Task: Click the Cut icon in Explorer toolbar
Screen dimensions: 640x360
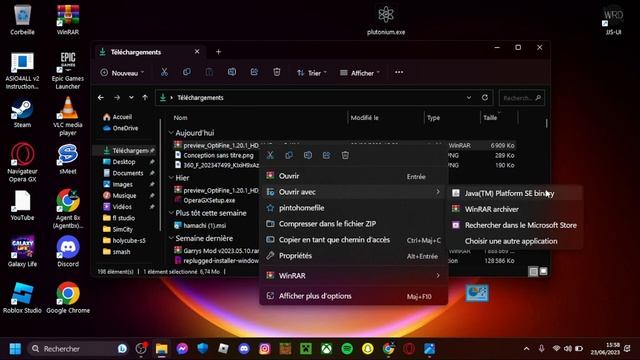Action: 164,72
